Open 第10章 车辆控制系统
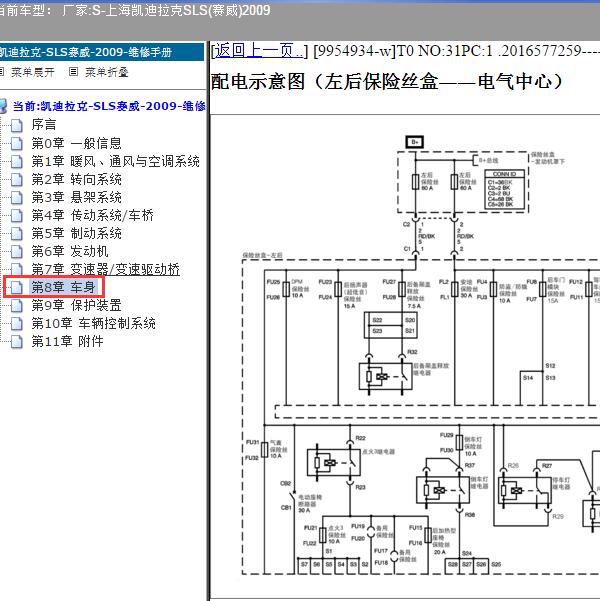 (94, 323)
